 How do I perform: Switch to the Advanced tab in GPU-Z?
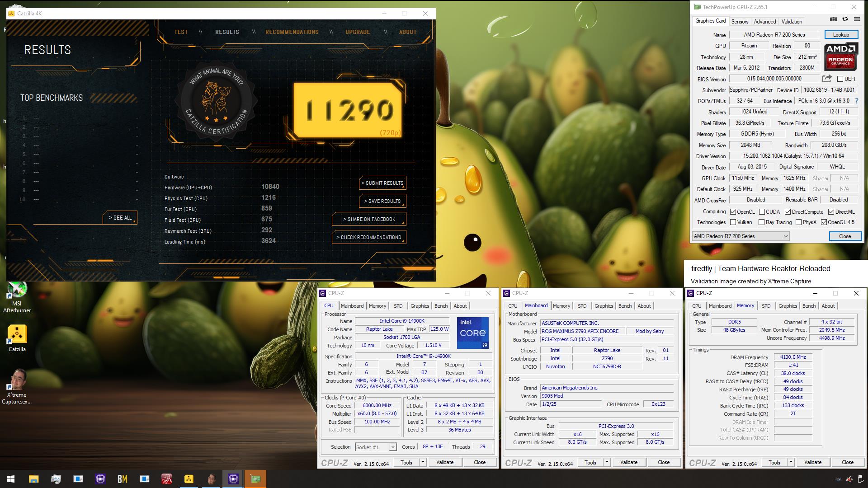764,21
